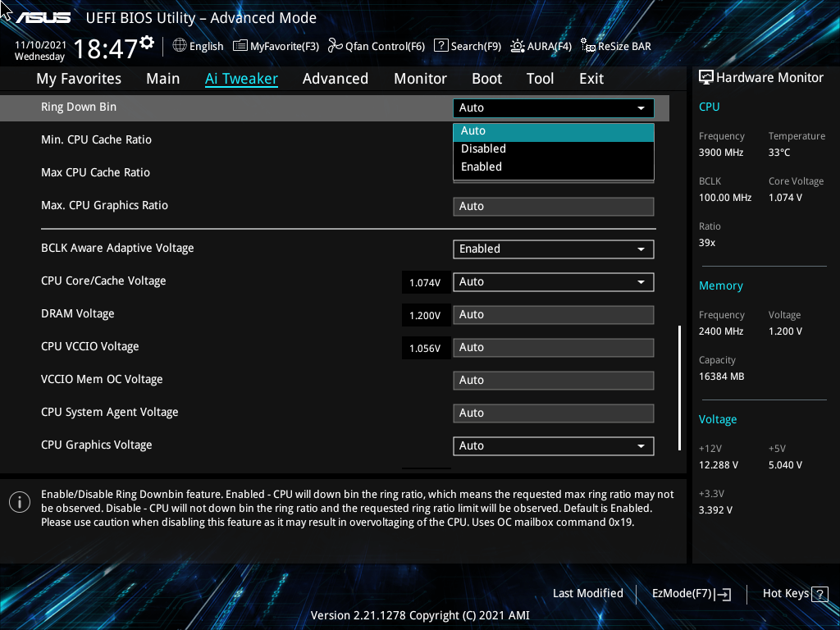The image size is (840, 630).
Task: Click the 18:47 clock display
Action: tap(106, 49)
